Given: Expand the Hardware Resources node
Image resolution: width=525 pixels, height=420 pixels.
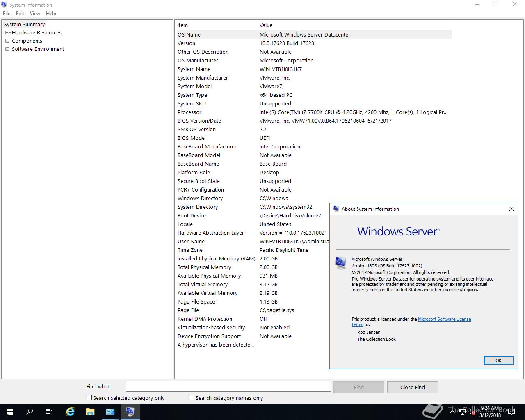Looking at the screenshot, I should pyautogui.click(x=7, y=32).
